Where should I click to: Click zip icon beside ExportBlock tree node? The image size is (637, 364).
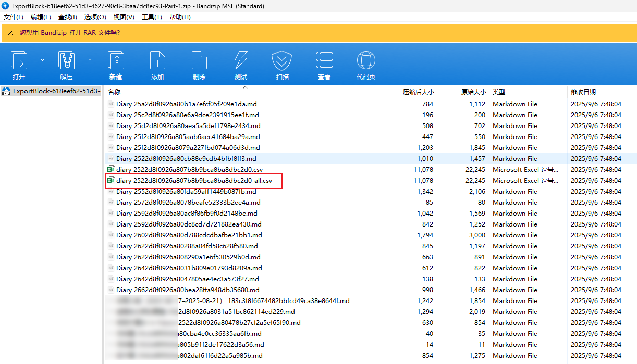pos(6,91)
